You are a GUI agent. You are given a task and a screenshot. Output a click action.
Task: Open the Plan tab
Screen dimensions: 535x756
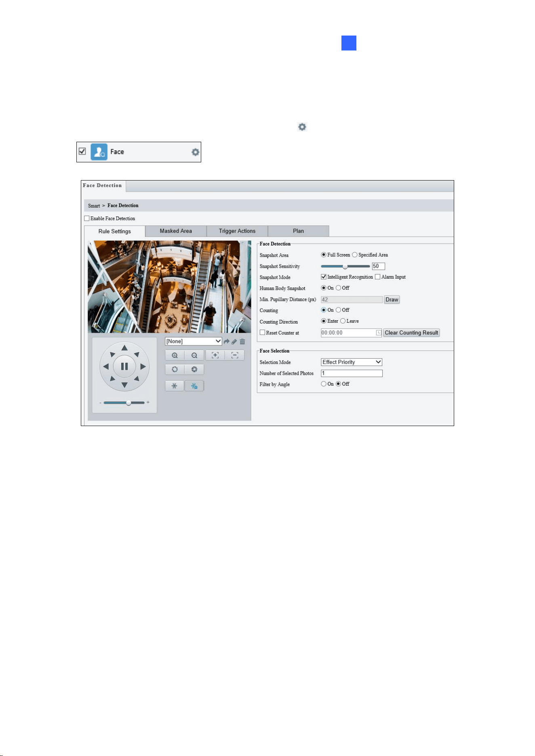click(298, 231)
